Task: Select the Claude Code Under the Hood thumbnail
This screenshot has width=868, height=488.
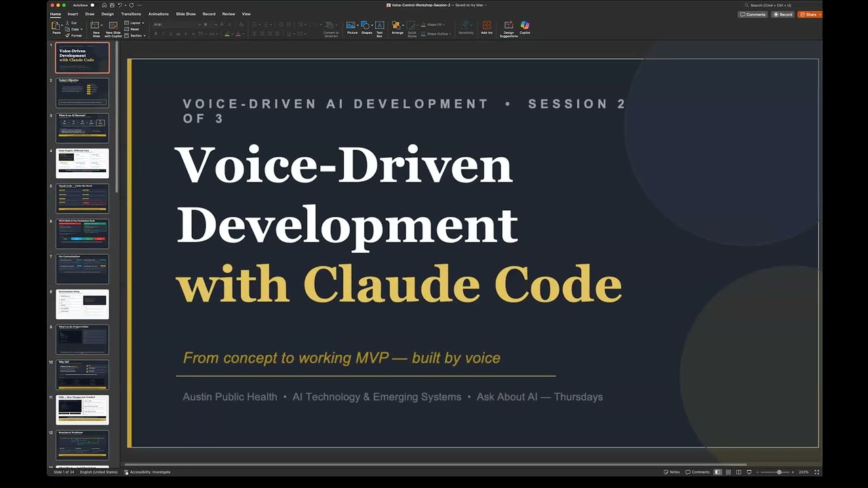Action: pos(82,199)
